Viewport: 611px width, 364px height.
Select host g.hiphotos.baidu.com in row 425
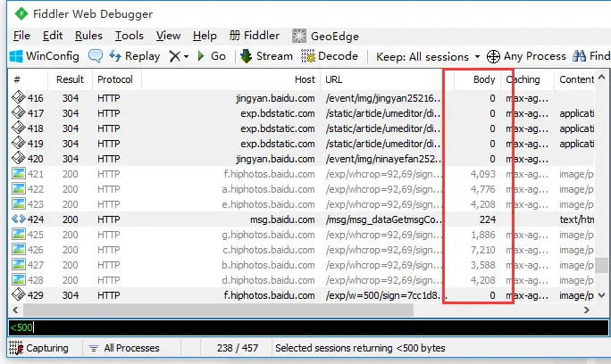coord(269,235)
